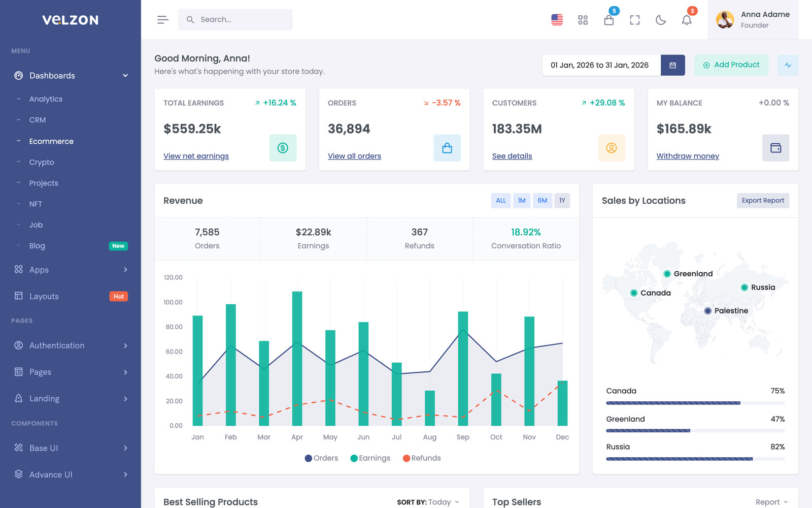Click the Apps grid icon in sidebar
Screen dimensions: 812x508
tap(19, 269)
